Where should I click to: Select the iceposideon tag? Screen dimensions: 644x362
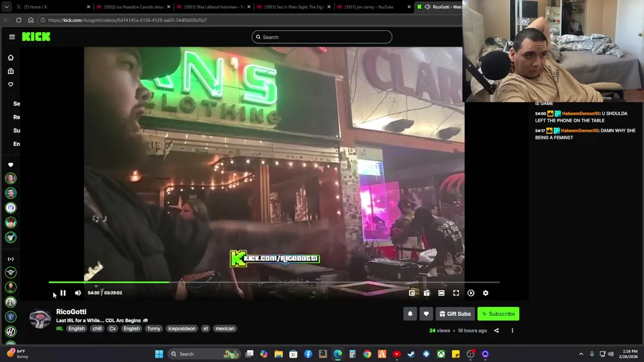182,328
